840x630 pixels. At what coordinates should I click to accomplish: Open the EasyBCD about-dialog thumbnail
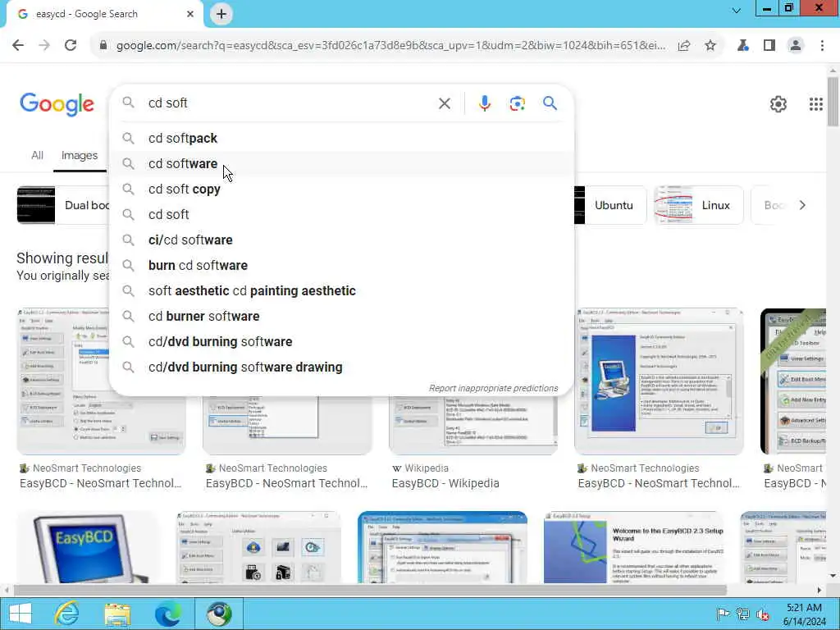click(x=659, y=381)
